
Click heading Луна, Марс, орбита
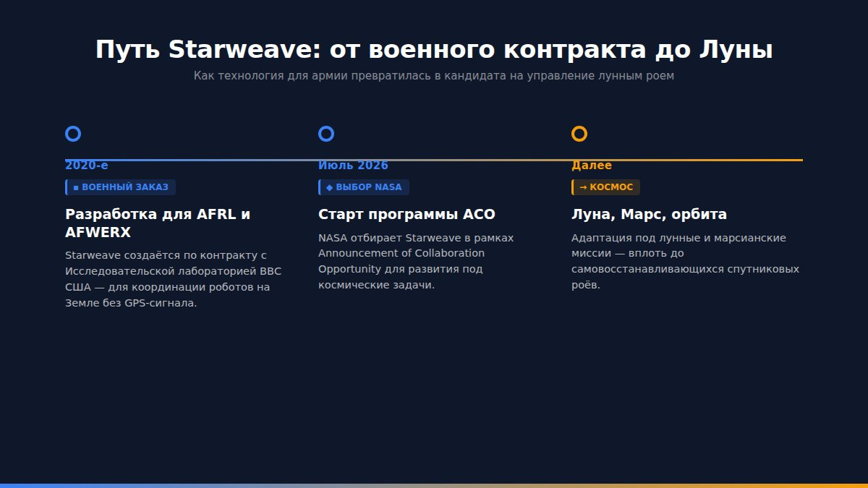tap(649, 215)
